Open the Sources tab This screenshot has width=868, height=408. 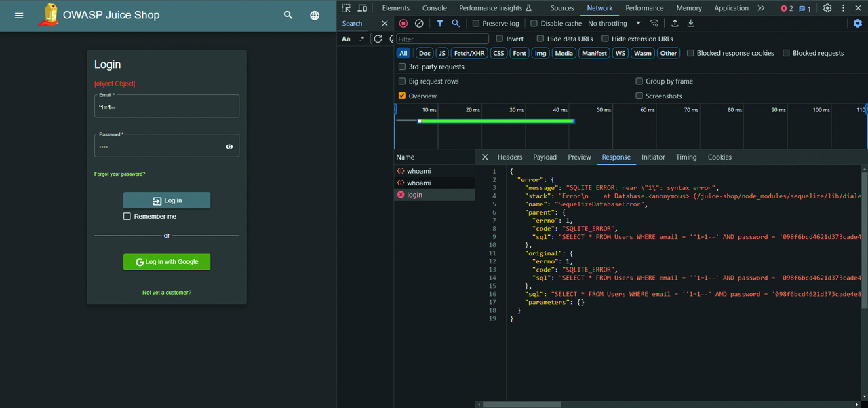(562, 8)
